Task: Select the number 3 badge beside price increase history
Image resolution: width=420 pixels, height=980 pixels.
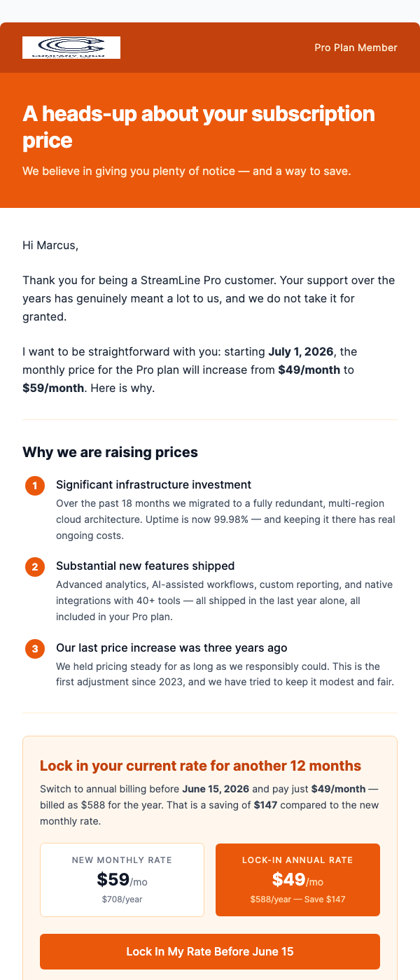Action: [x=34, y=649]
